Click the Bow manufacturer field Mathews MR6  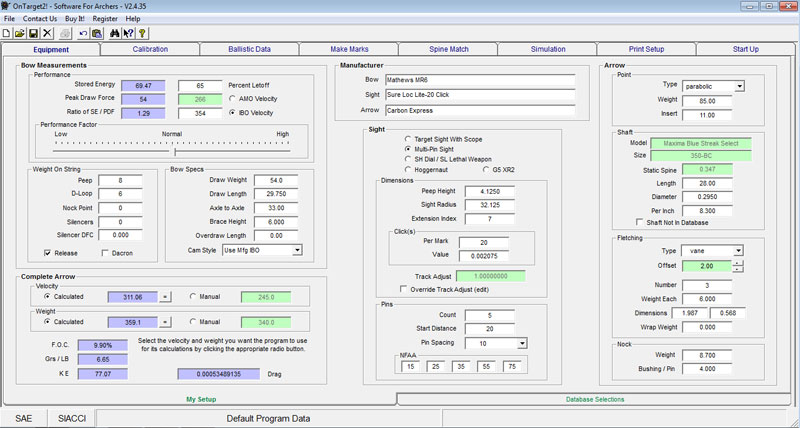[480, 80]
